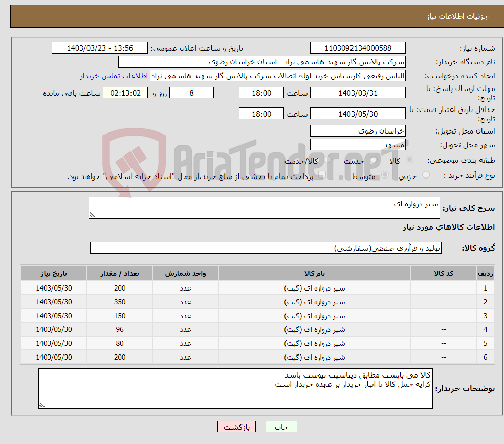Viewport: 504px width, 444px height.
Task: Click the delivery province field خراسان رضوی
Action: (358, 131)
